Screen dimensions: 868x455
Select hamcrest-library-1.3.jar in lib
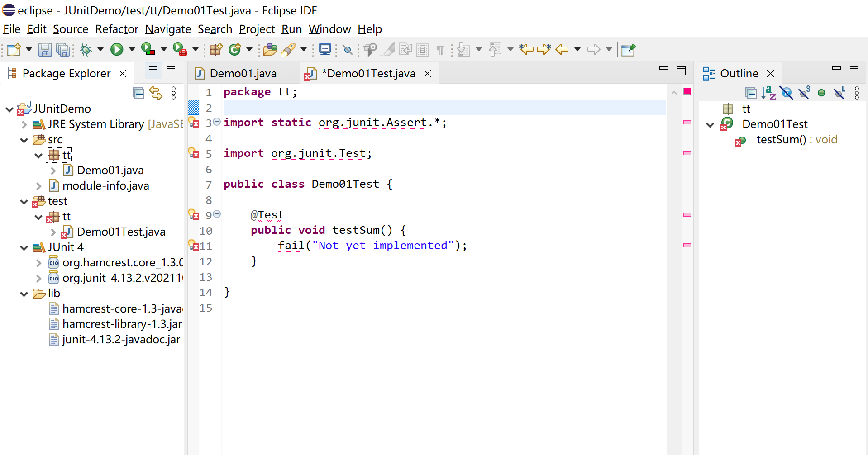click(x=122, y=324)
